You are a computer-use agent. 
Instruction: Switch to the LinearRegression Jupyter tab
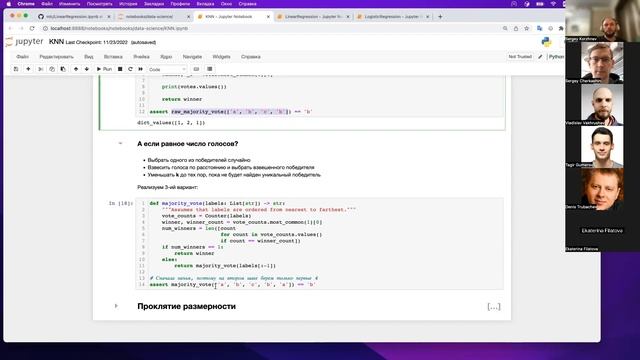313,17
